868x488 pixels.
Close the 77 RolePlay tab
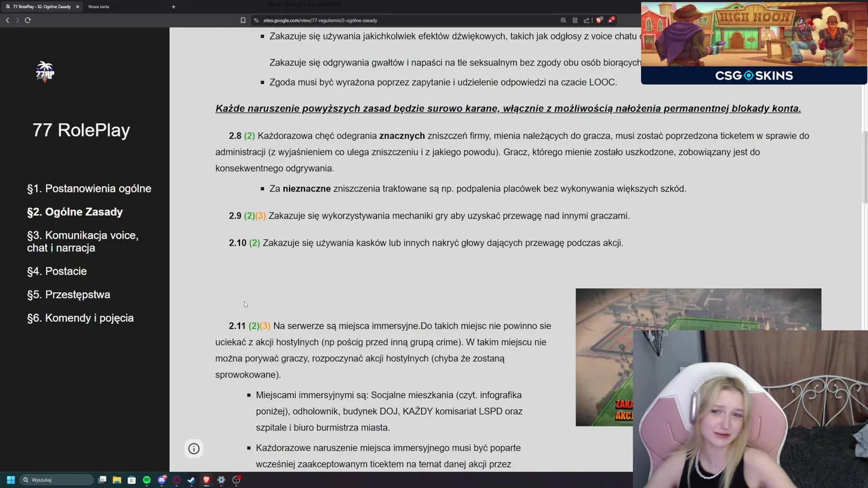[77, 7]
